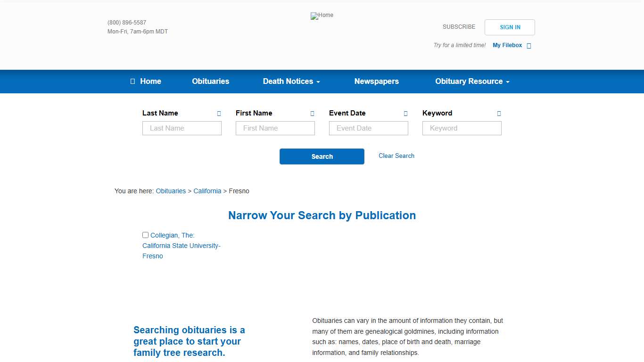
Task: Click the Clear Search link
Action: point(396,156)
